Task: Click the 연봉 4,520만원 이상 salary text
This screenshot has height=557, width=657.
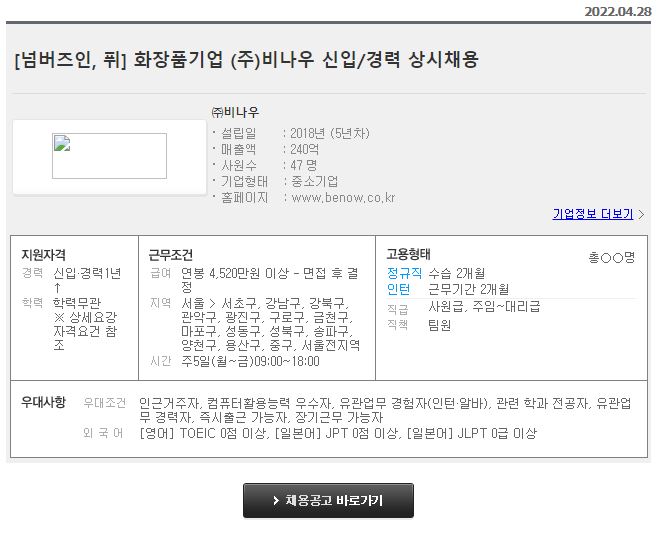Action: coord(235,273)
